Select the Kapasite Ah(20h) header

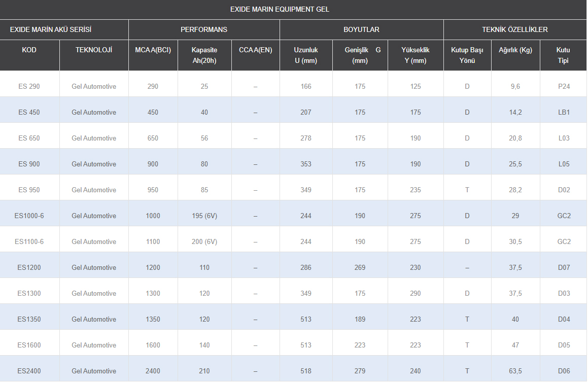204,55
